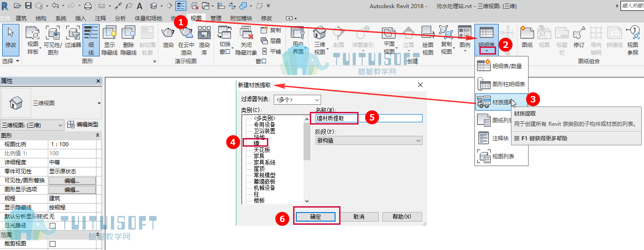
Task: Open 视图样板 view templates
Action: point(33,40)
